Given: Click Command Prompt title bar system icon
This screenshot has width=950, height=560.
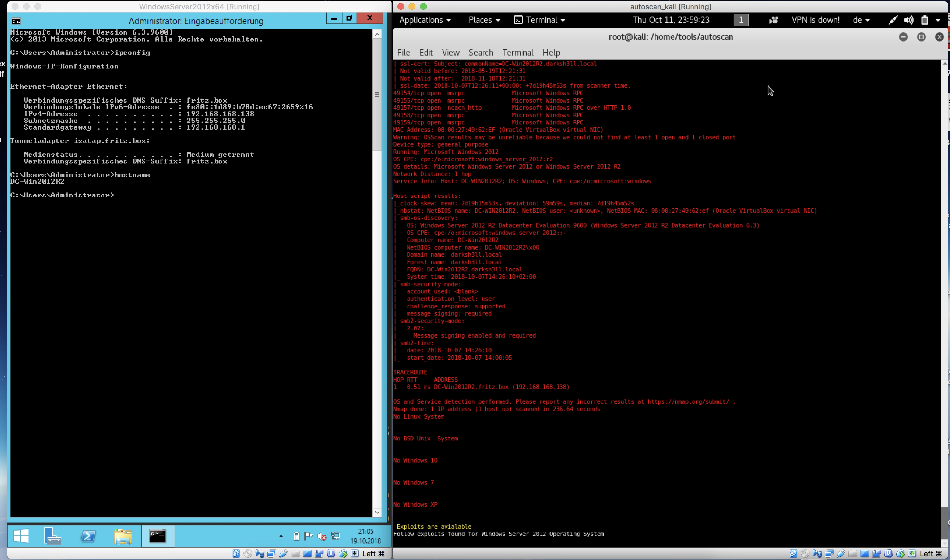Looking at the screenshot, I should point(16,21).
